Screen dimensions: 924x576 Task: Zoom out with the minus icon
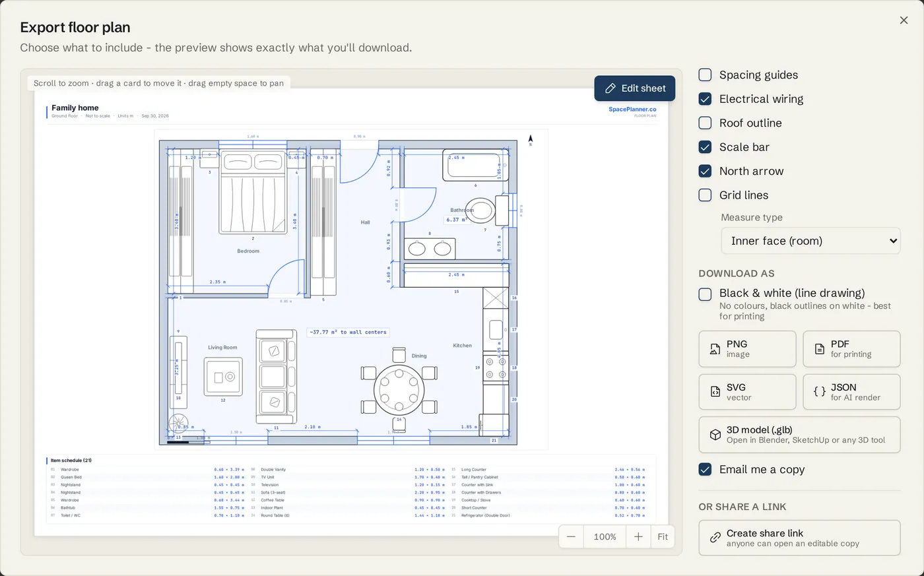571,537
